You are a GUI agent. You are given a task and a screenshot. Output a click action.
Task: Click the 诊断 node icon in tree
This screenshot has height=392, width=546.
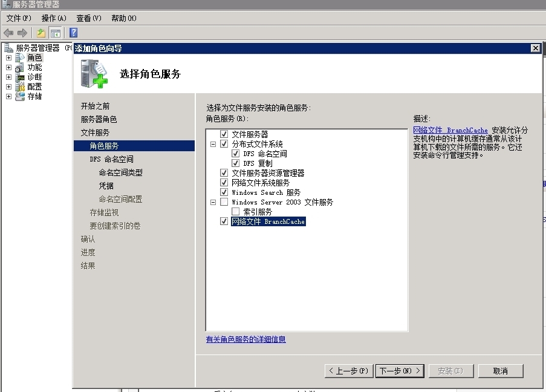(20, 77)
